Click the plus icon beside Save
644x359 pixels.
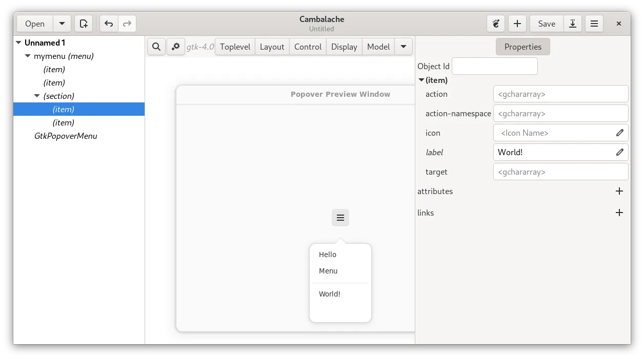pyautogui.click(x=517, y=24)
